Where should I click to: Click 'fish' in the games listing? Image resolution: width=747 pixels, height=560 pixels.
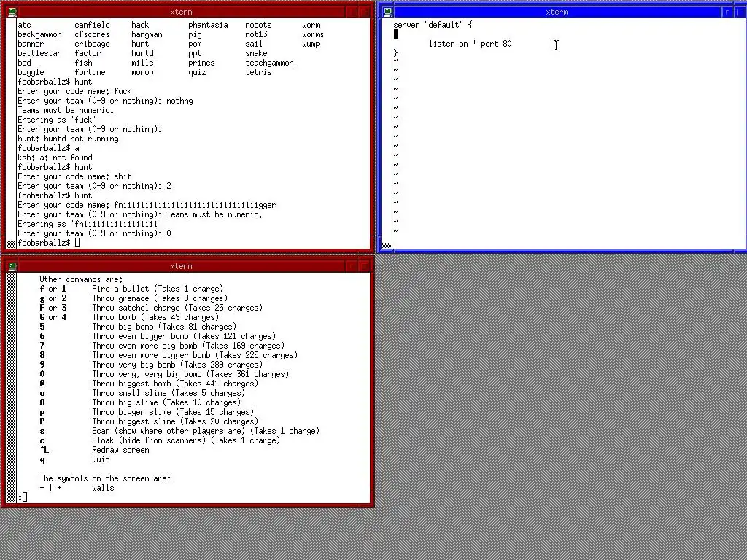point(83,63)
